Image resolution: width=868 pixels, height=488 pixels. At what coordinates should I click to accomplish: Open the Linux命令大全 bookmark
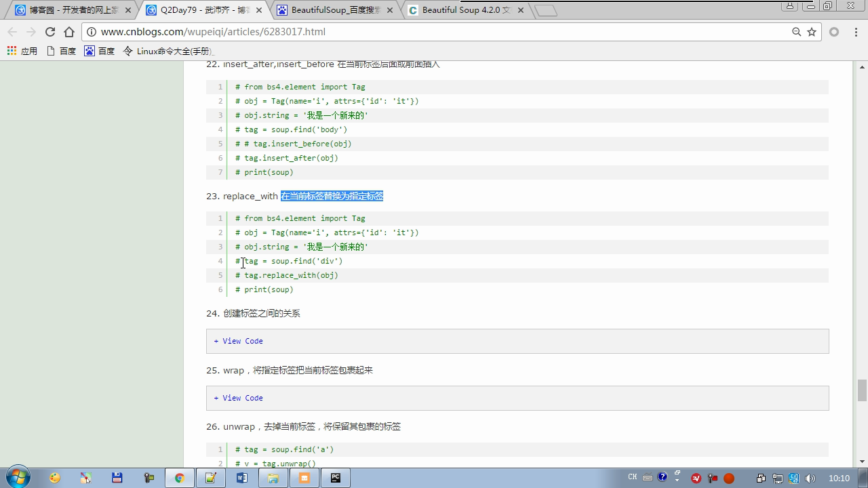tap(168, 51)
